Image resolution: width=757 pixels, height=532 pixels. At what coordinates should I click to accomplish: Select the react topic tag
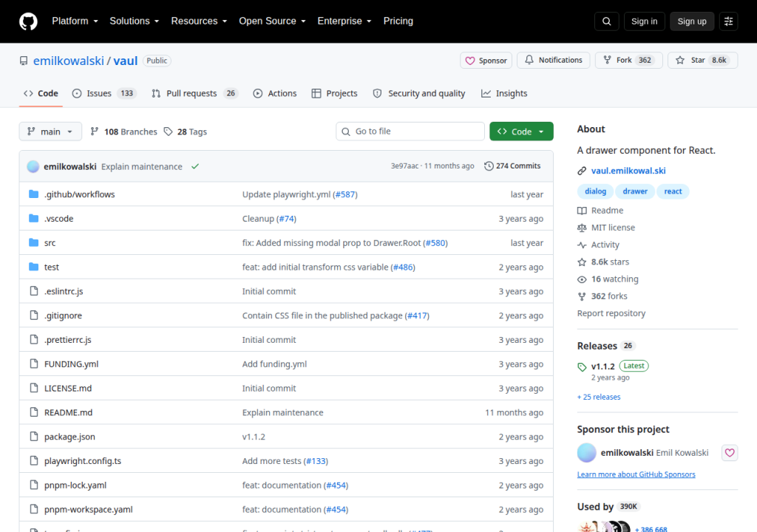click(x=673, y=191)
